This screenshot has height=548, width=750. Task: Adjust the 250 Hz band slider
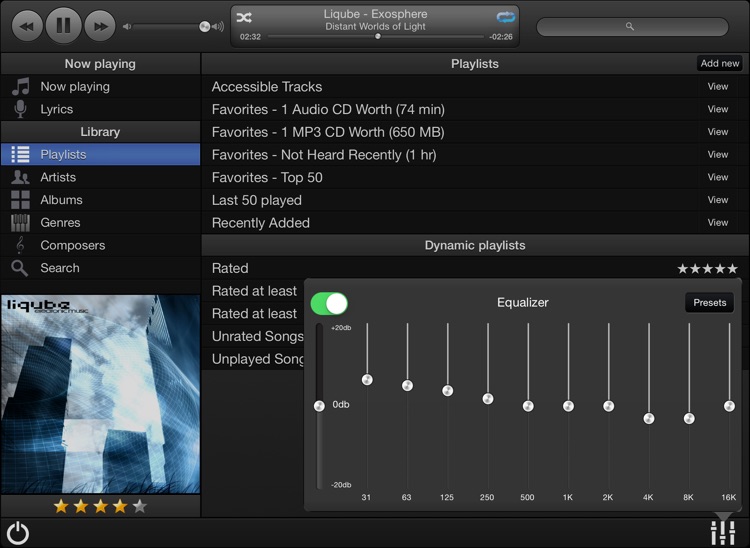[487, 398]
